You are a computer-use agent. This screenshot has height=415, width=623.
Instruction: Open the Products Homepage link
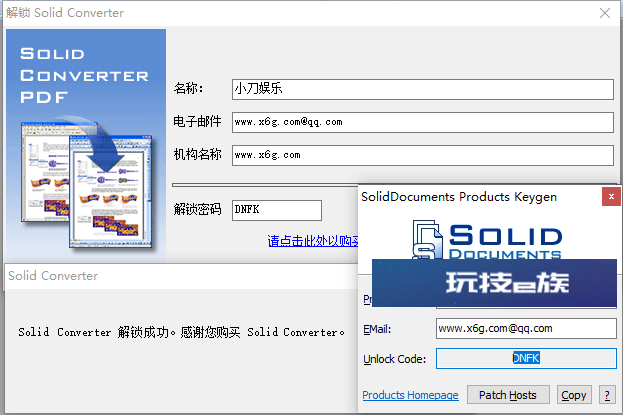[x=410, y=395]
